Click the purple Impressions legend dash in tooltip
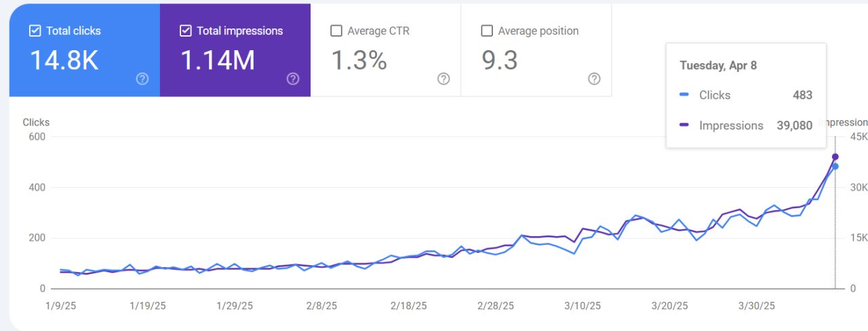Screen dimensions: 868x331 point(684,125)
